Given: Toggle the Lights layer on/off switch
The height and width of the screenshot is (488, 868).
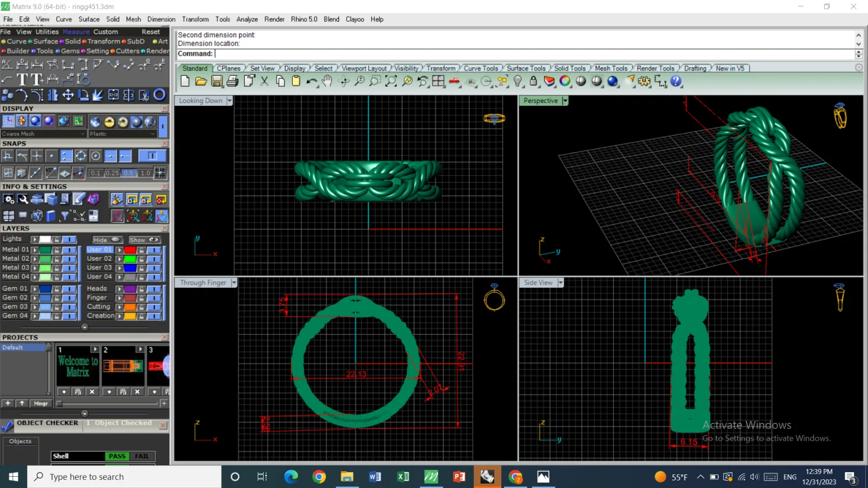Looking at the screenshot, I should 69,240.
